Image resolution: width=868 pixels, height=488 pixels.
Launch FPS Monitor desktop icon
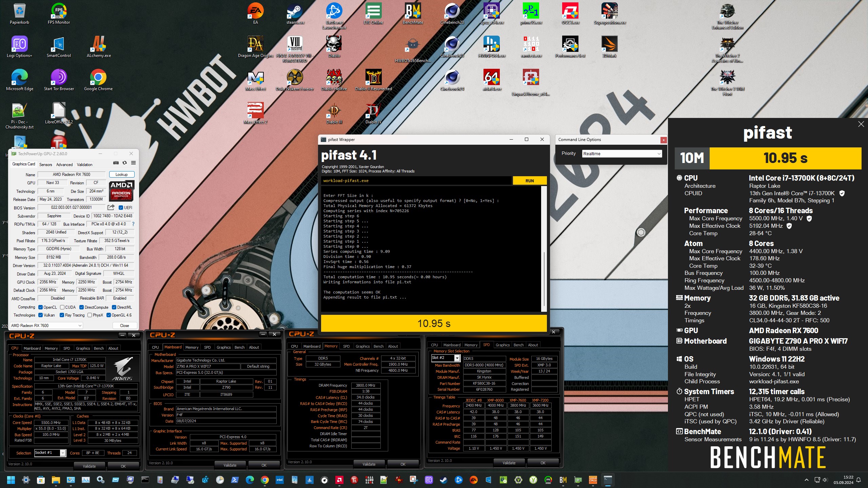[x=59, y=14]
